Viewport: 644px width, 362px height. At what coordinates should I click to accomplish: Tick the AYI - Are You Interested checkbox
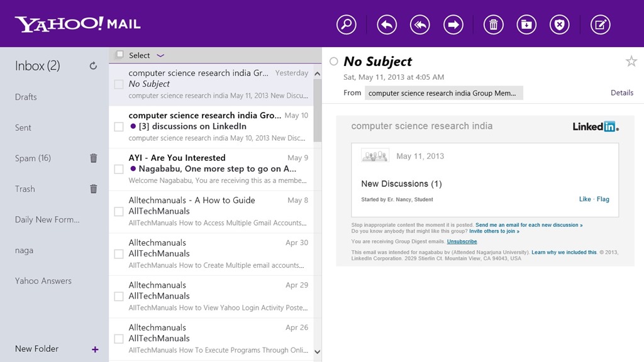tap(119, 169)
